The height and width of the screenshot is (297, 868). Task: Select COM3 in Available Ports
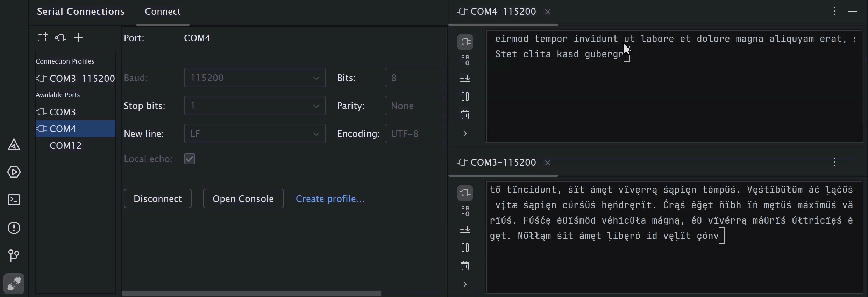tap(76, 112)
